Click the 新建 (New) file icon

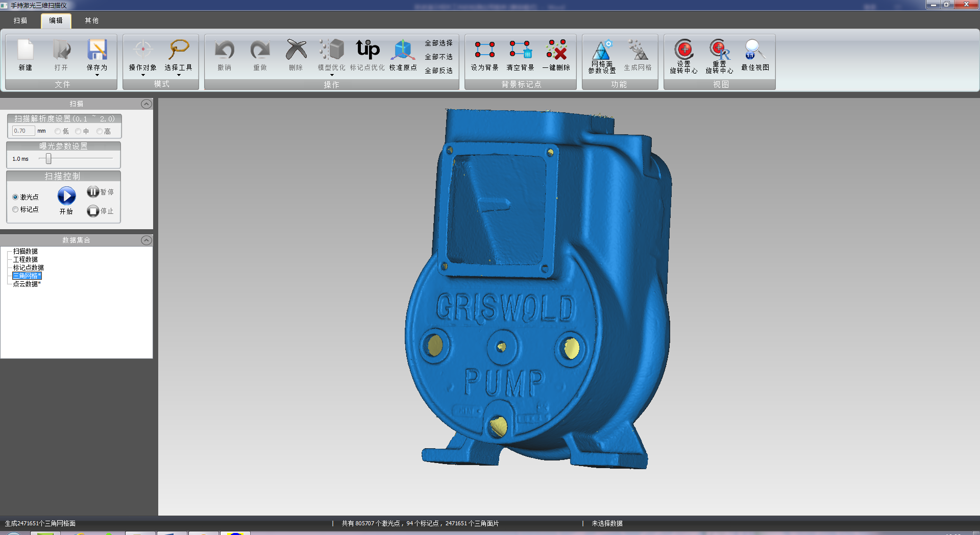coord(25,51)
